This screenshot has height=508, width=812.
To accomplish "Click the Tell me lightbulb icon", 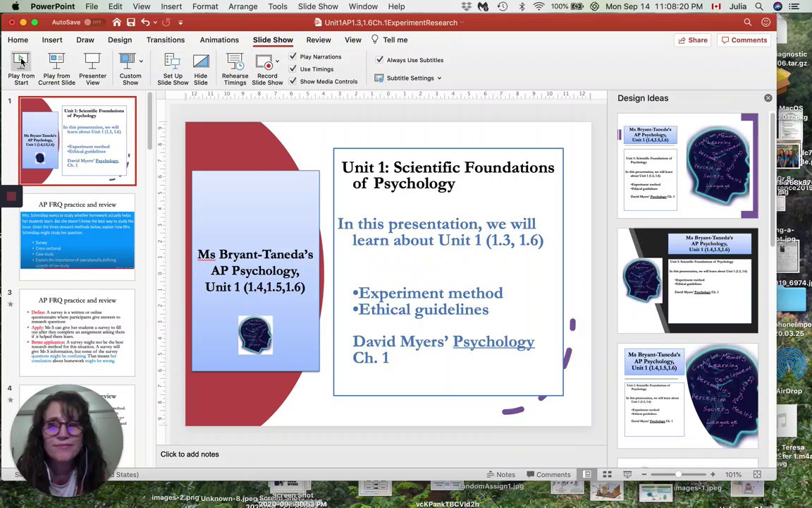I will (x=375, y=40).
